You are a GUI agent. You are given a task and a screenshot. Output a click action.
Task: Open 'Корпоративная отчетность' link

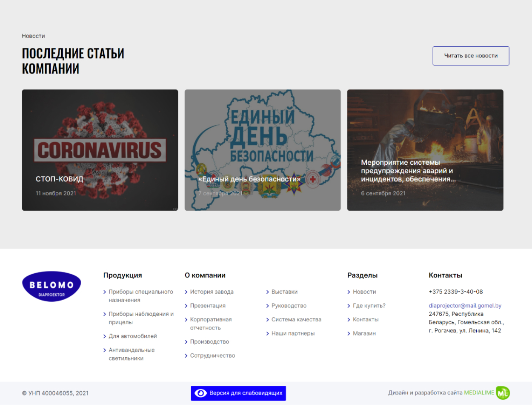(x=211, y=324)
